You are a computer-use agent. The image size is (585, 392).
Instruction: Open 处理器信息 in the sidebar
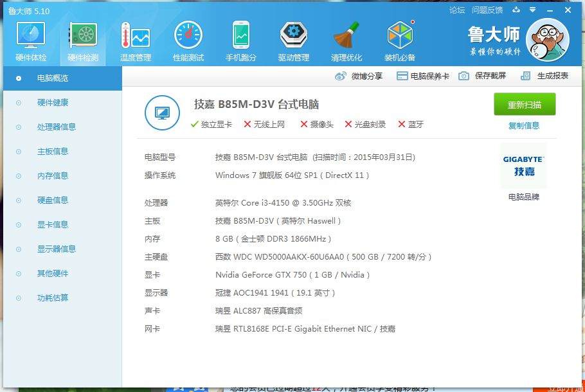click(x=63, y=127)
